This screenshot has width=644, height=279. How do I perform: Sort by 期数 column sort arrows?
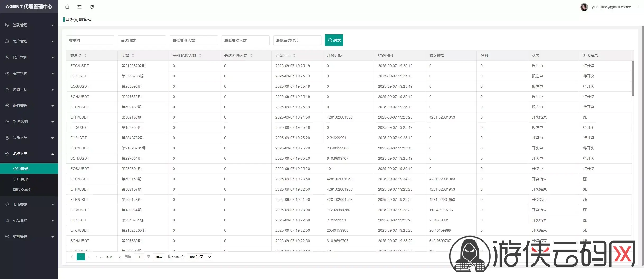point(133,55)
